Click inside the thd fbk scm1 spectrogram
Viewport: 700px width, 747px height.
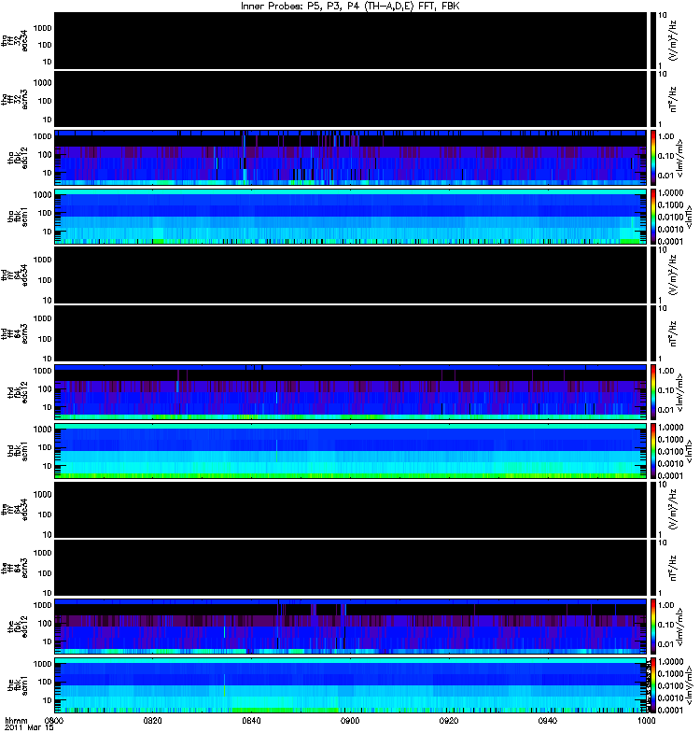point(351,451)
